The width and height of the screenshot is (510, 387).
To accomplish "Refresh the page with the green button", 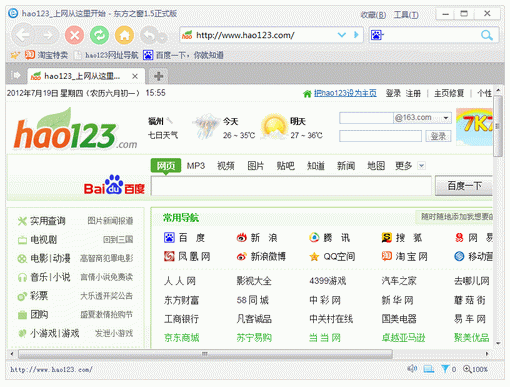I will (x=99, y=35).
